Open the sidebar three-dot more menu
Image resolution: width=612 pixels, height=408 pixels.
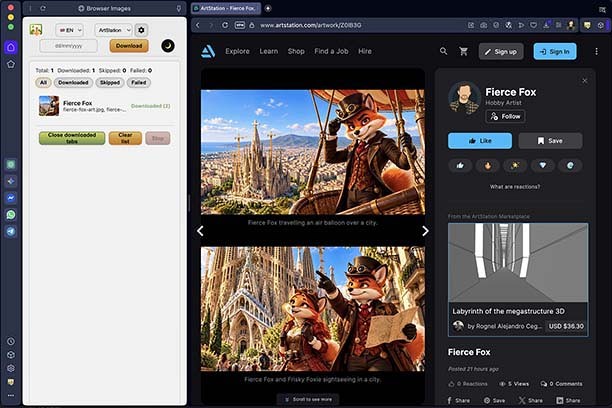tap(11, 395)
